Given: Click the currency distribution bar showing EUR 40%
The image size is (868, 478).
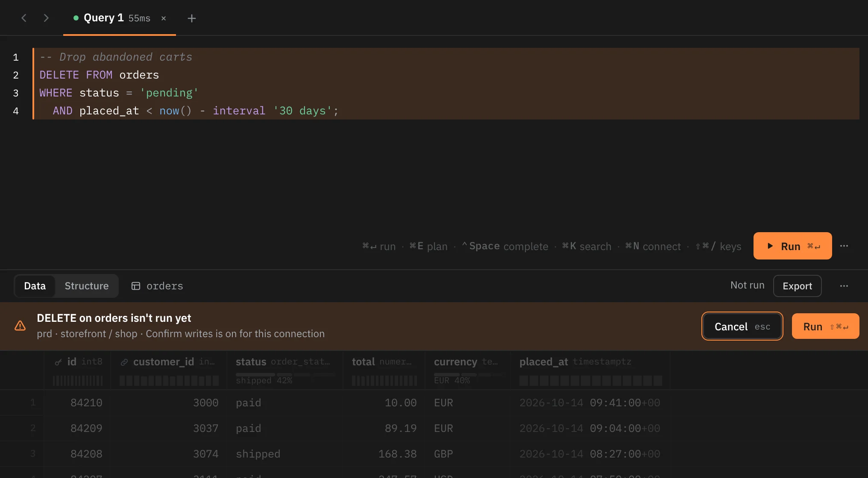Looking at the screenshot, I should (x=469, y=375).
